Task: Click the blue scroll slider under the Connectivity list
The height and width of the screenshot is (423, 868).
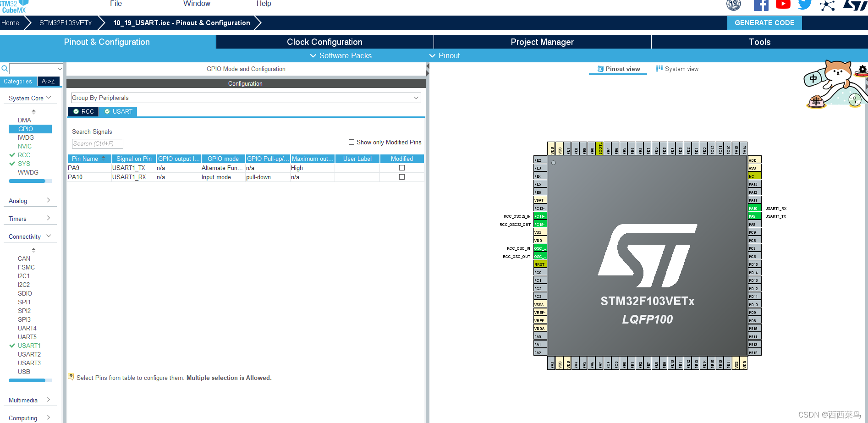Action: point(29,380)
